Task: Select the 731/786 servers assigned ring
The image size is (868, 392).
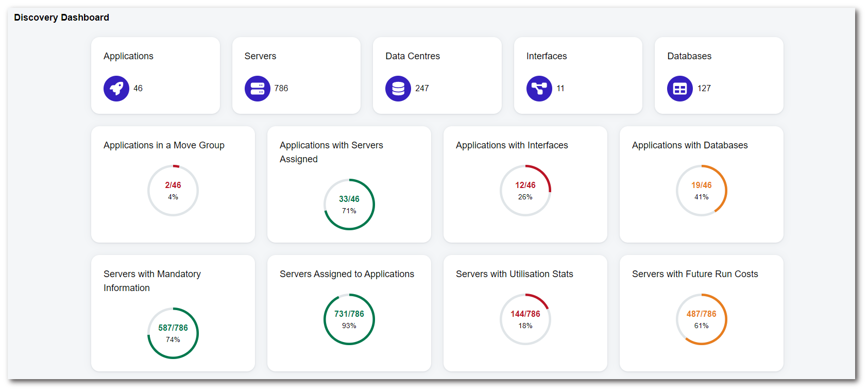Action: tap(349, 319)
